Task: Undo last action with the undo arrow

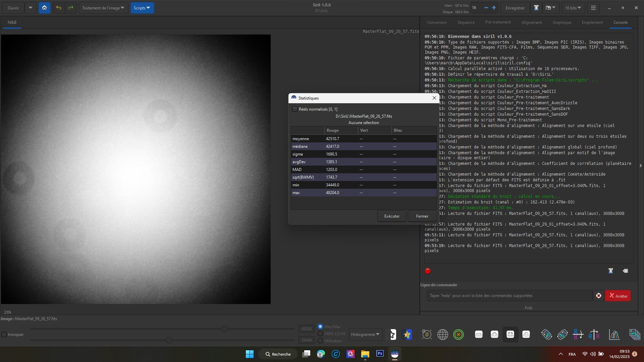Action: (59, 8)
